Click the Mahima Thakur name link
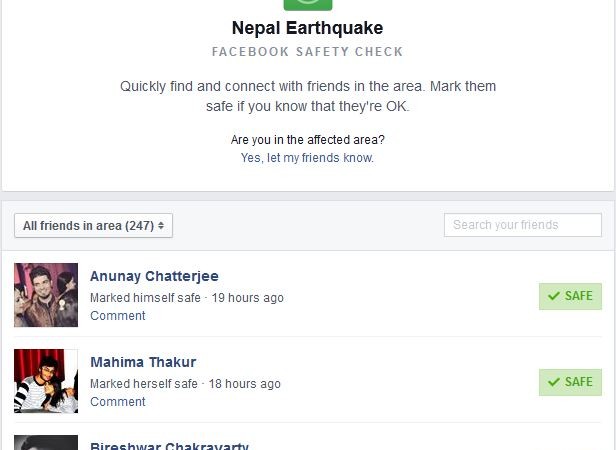 143,362
